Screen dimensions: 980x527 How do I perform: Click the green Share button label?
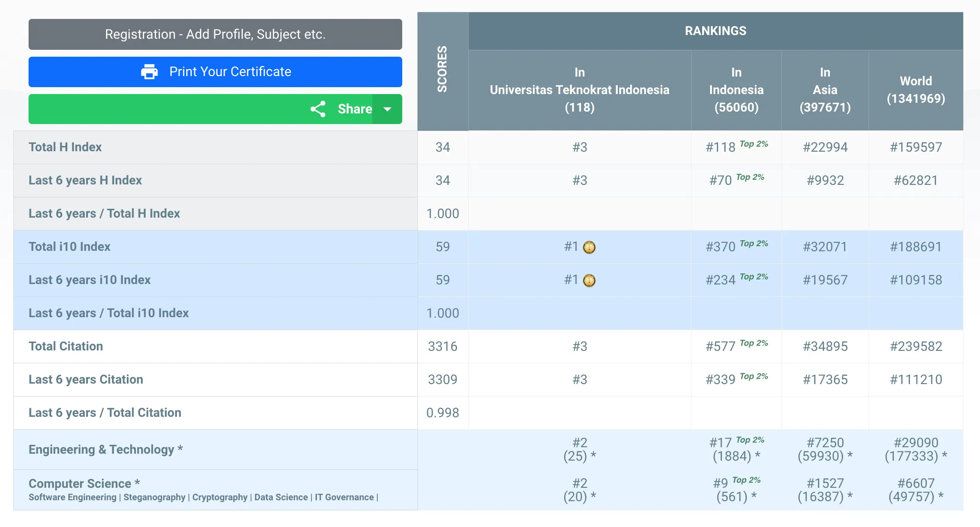pyautogui.click(x=354, y=109)
